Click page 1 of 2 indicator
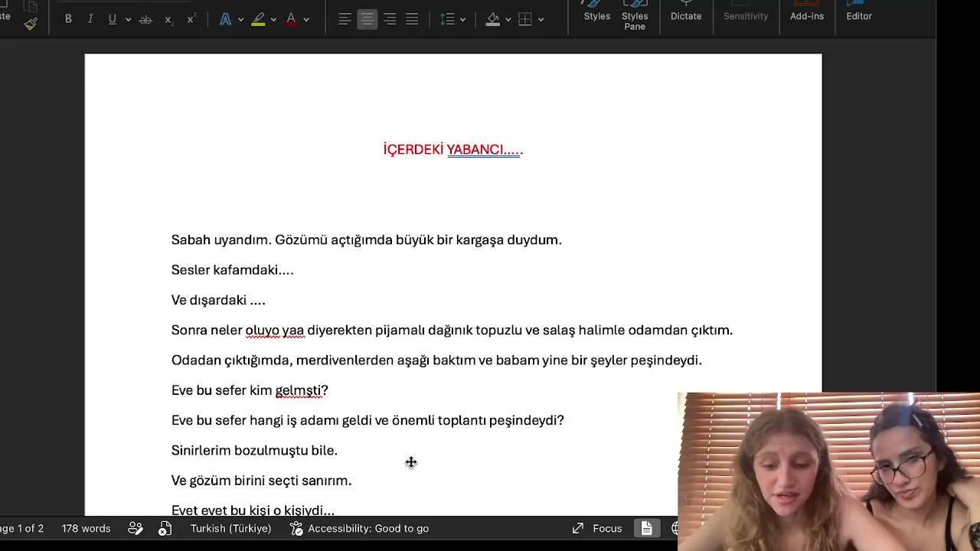The width and height of the screenshot is (980, 551). pyautogui.click(x=22, y=528)
